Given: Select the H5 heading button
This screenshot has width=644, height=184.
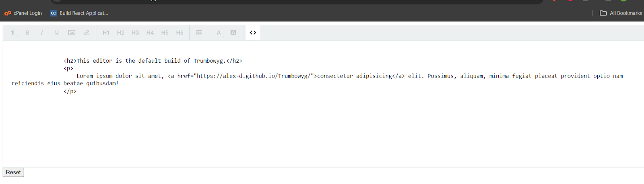Looking at the screenshot, I should coord(165,33).
